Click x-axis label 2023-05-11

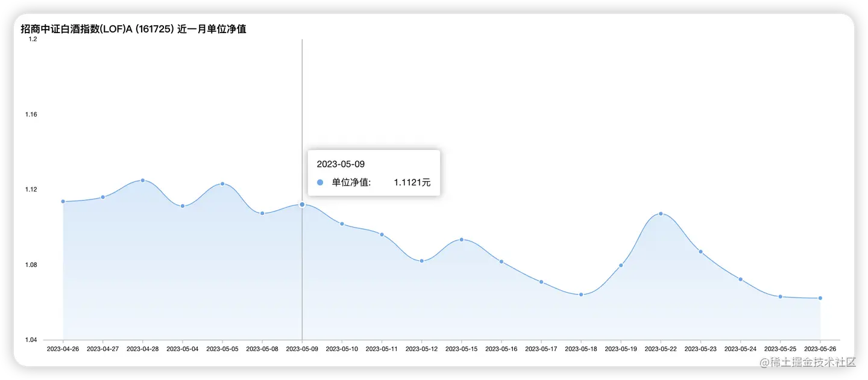pyautogui.click(x=382, y=349)
